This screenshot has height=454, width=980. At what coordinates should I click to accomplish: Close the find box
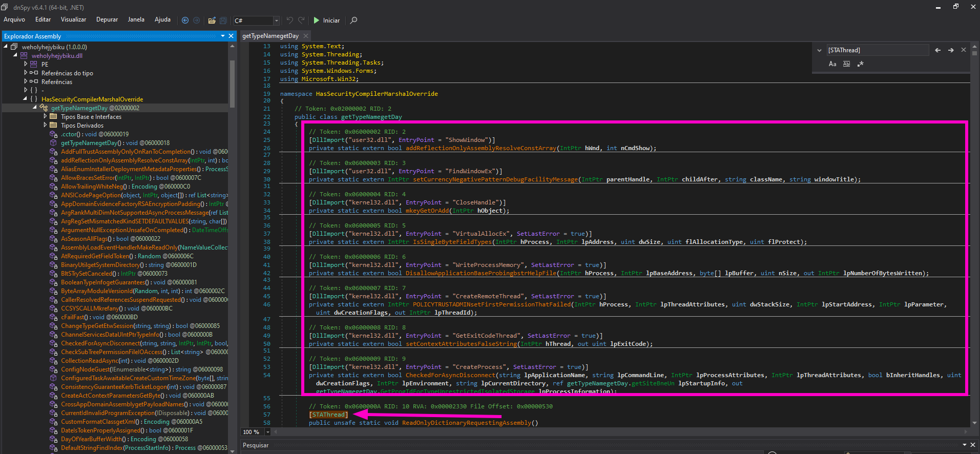click(964, 50)
